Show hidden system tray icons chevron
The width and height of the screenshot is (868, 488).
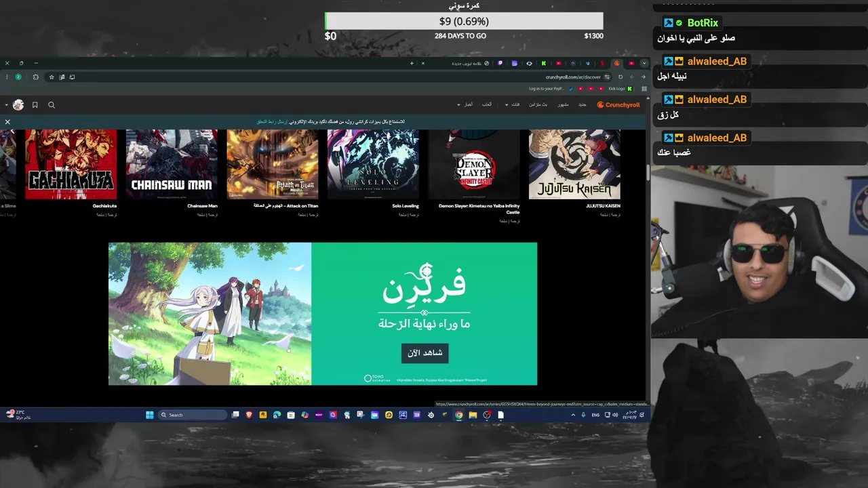(573, 415)
